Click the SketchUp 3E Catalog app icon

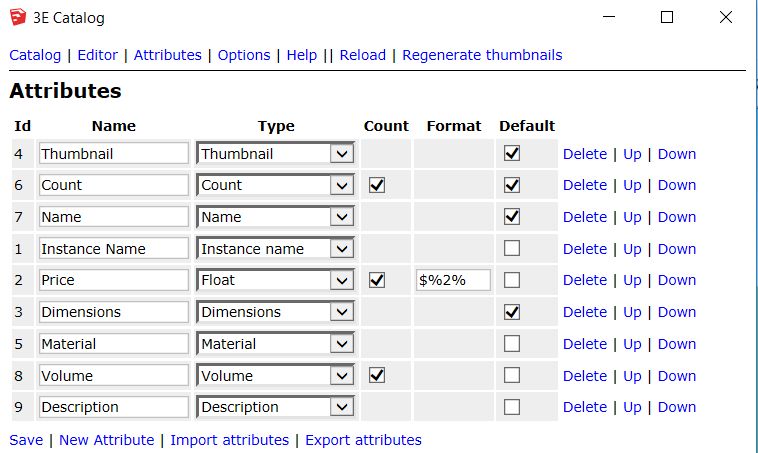18,17
